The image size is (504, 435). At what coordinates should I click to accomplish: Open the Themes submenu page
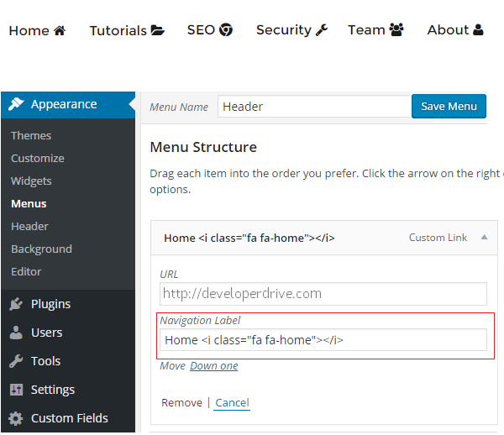click(x=31, y=135)
